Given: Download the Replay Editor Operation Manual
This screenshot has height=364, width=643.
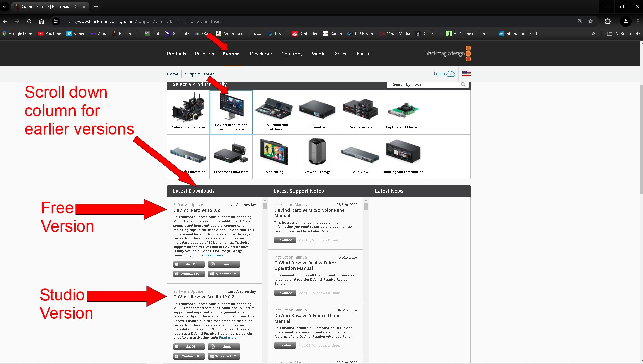Looking at the screenshot, I should [285, 293].
